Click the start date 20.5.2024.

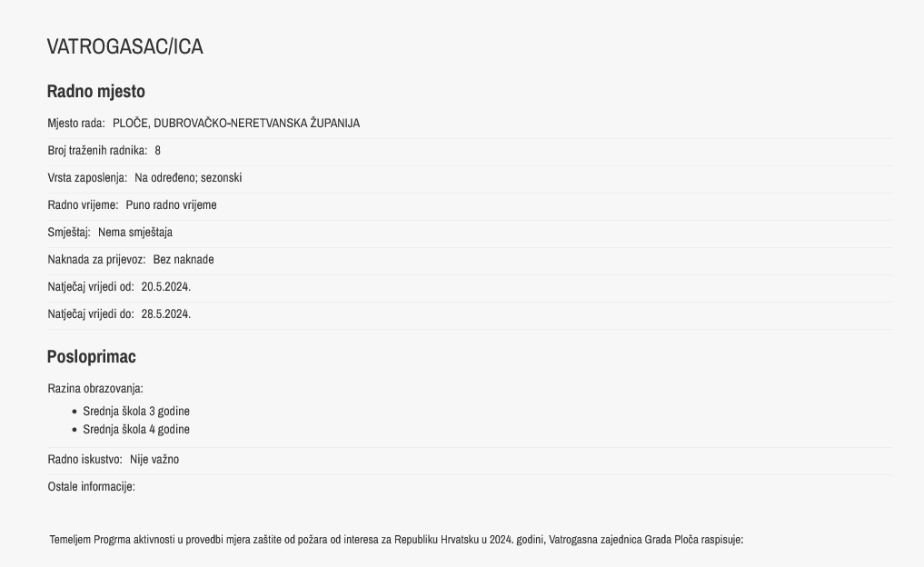coord(165,286)
